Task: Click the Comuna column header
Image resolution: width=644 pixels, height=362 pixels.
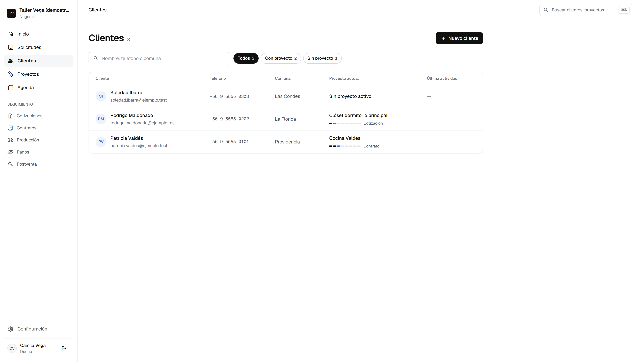Action: point(282,78)
